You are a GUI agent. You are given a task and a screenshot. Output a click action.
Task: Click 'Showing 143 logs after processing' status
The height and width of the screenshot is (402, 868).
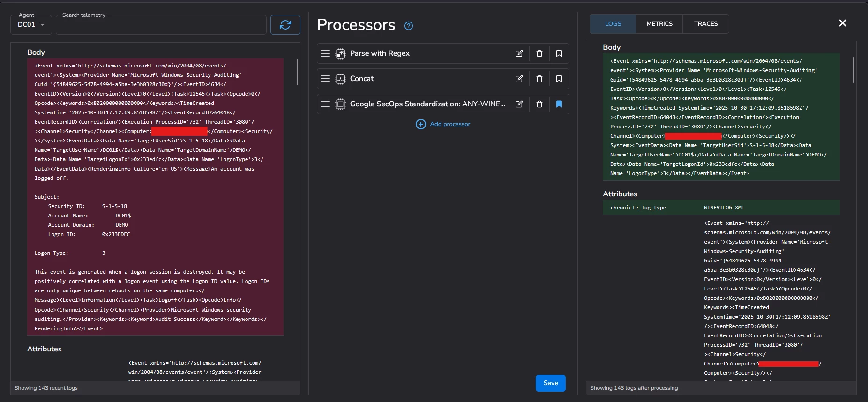click(x=634, y=388)
